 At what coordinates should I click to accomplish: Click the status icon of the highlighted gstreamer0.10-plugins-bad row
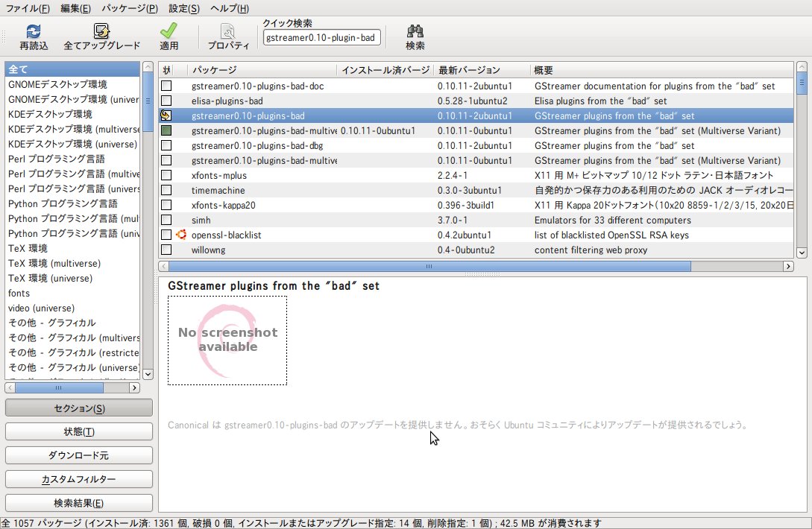pyautogui.click(x=166, y=115)
